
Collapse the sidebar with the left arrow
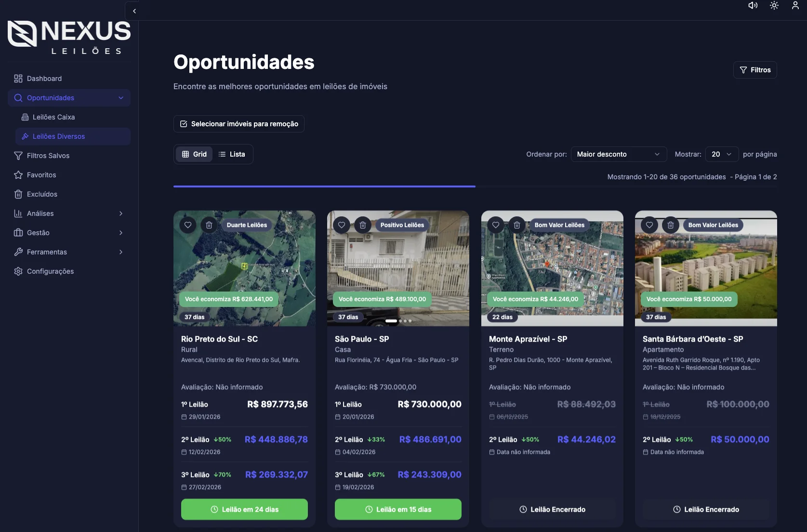[x=134, y=11]
